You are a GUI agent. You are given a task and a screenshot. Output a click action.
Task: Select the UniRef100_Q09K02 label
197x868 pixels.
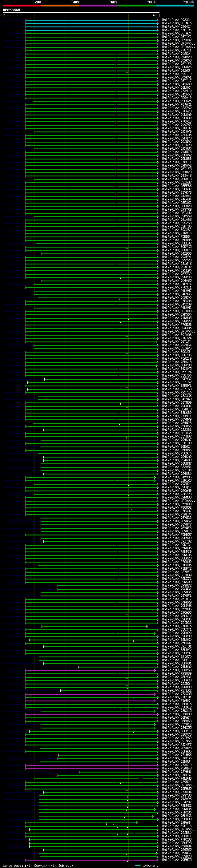tap(177, 40)
